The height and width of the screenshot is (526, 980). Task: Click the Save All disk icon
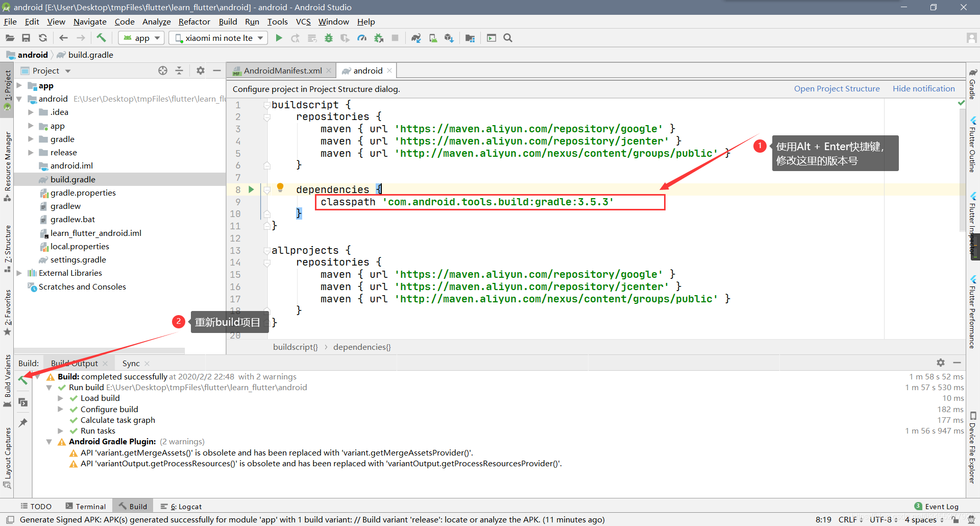pos(26,38)
